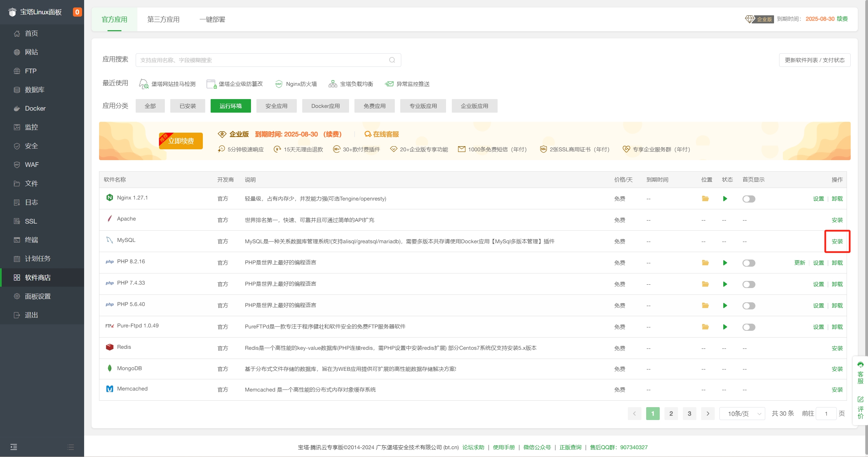Expand the 10条/页 page size dropdown
Viewport: 868px width, 457px height.
(742, 414)
